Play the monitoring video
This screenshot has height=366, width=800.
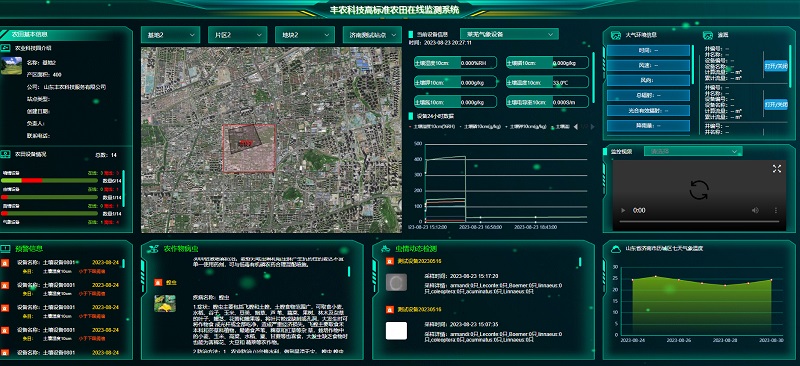(622, 210)
